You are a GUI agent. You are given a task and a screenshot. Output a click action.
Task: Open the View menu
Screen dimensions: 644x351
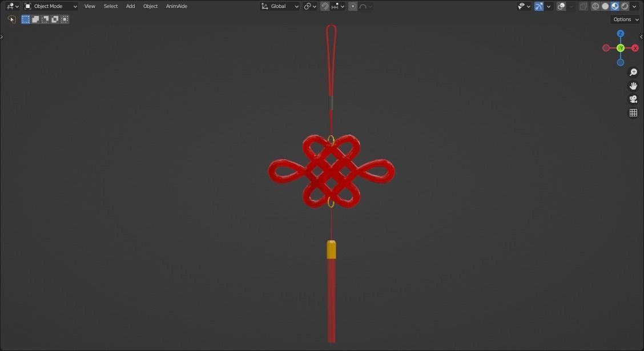90,6
